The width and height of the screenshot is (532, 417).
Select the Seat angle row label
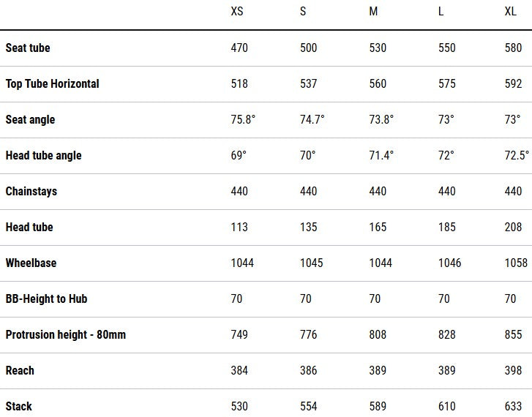30,119
